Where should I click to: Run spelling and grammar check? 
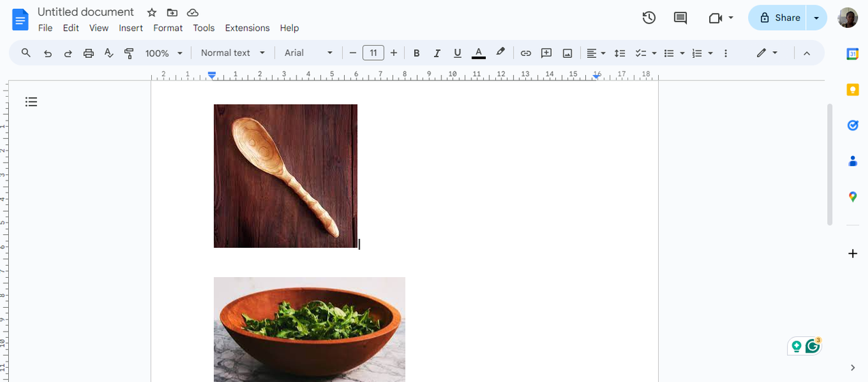109,53
